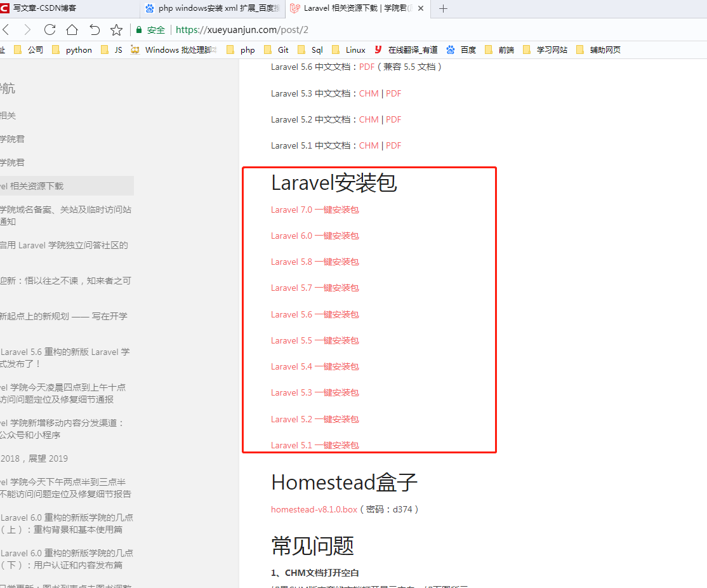Click the 常见问题 heading
Viewport: 707px width, 588px height.
point(312,546)
